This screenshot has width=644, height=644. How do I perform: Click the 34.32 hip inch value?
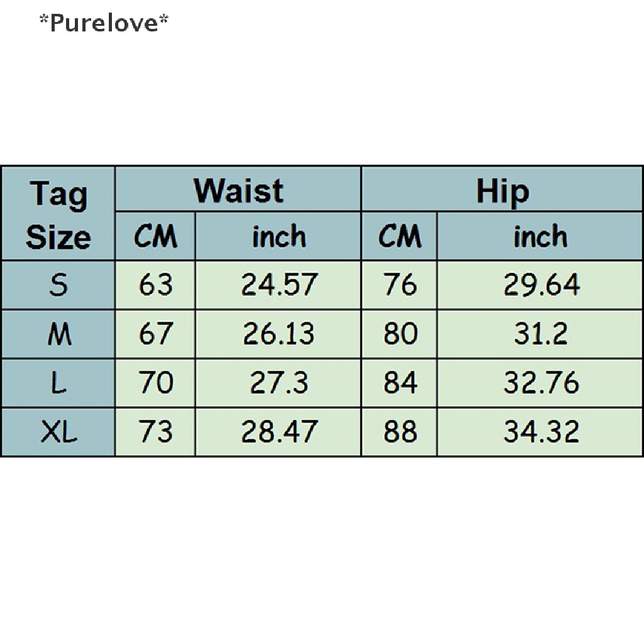(540, 432)
